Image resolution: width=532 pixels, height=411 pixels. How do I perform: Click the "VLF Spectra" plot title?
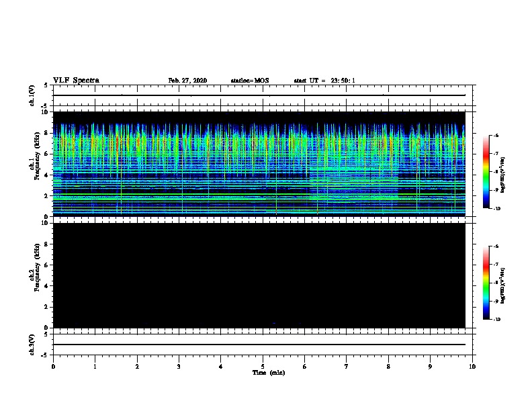coord(76,81)
